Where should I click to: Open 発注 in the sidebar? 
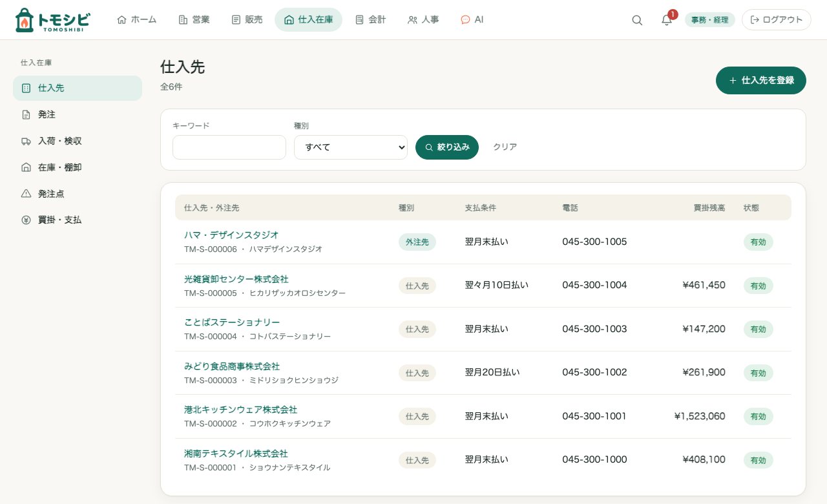[x=78, y=114]
